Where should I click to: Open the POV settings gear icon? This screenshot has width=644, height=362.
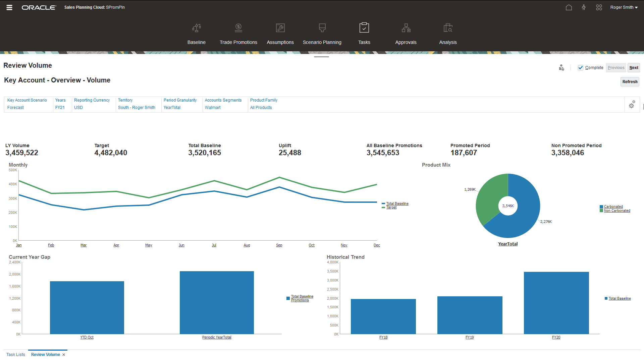pyautogui.click(x=632, y=105)
